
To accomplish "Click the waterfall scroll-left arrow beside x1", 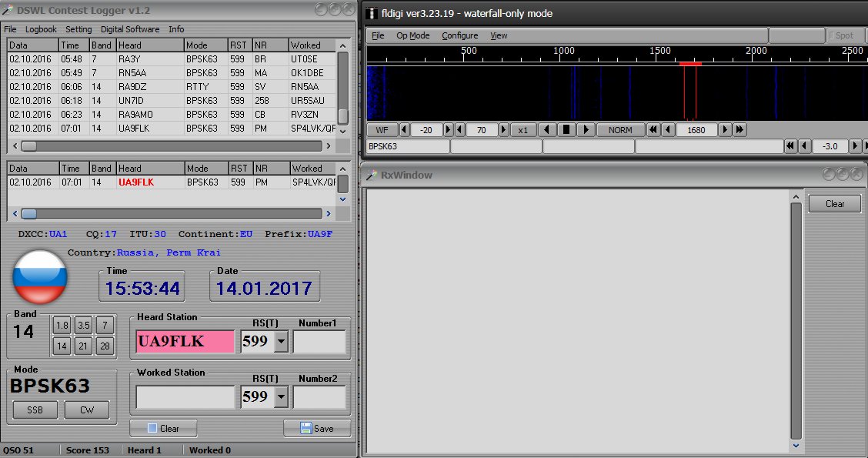I will coord(546,130).
